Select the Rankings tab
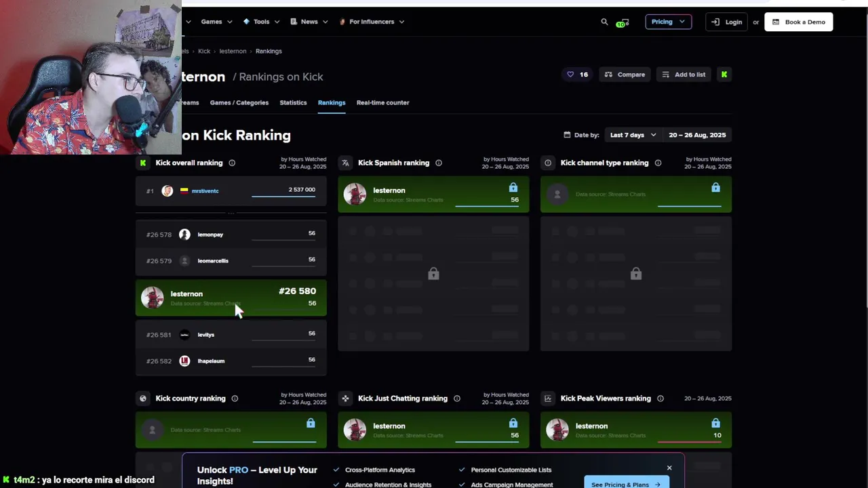The width and height of the screenshot is (868, 488). (332, 102)
